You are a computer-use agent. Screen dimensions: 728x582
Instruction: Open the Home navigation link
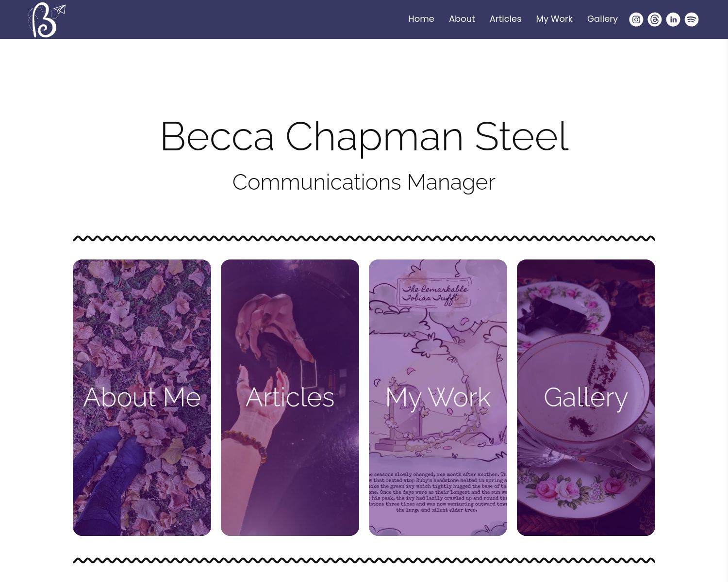pos(421,19)
